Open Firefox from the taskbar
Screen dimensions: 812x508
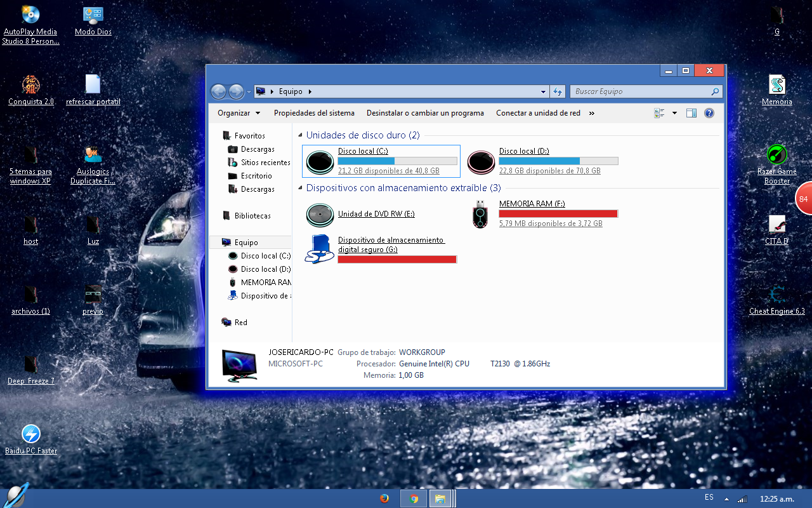tap(384, 498)
